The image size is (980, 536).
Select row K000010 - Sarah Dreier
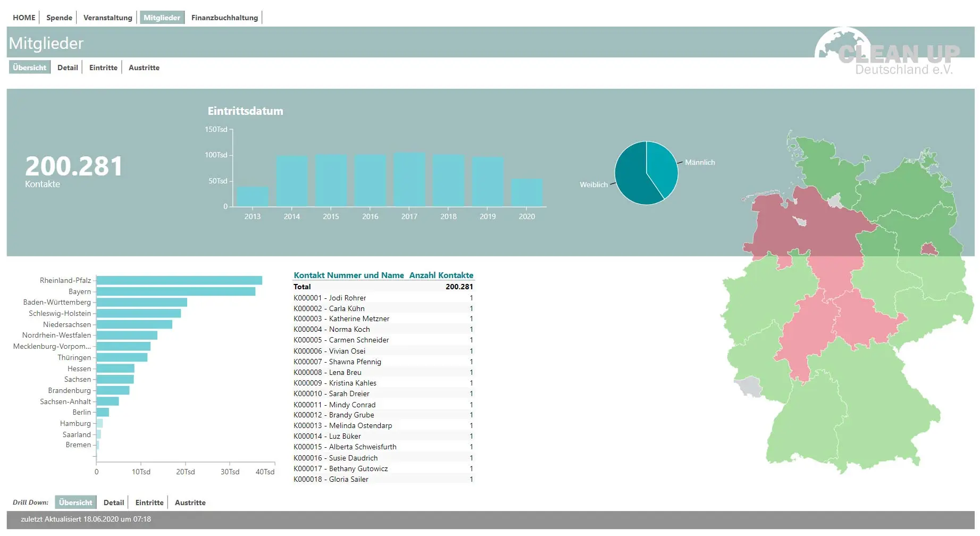coord(383,393)
